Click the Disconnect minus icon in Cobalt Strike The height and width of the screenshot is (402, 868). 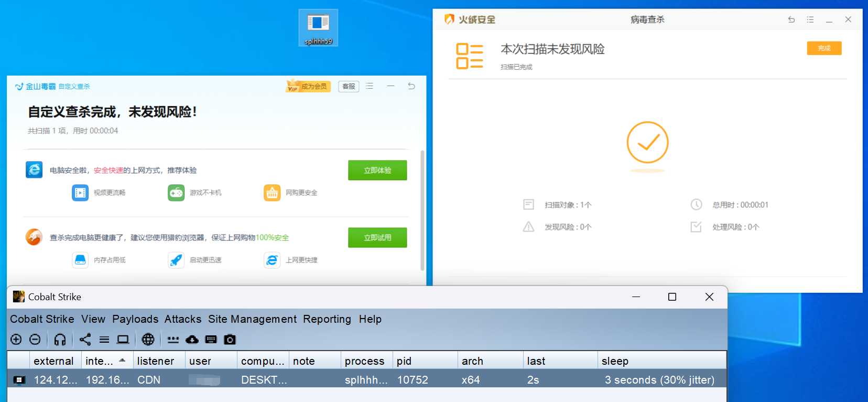35,340
